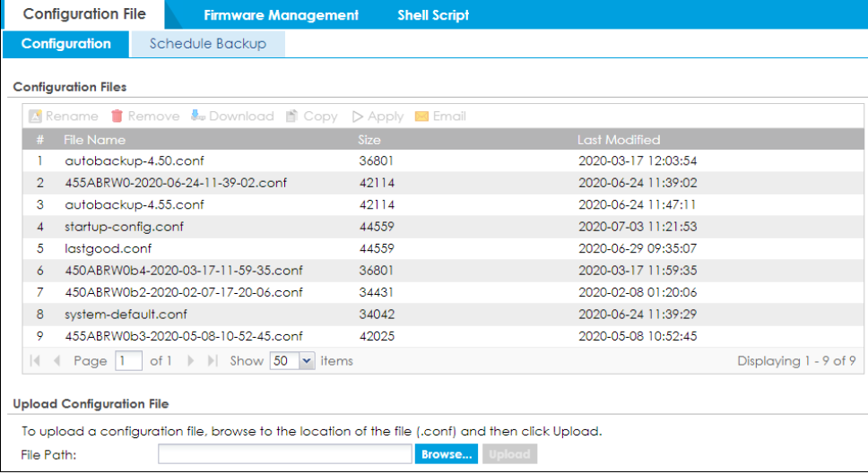Click the Copy toolbar icon
This screenshot has width=868, height=474.
pos(291,116)
